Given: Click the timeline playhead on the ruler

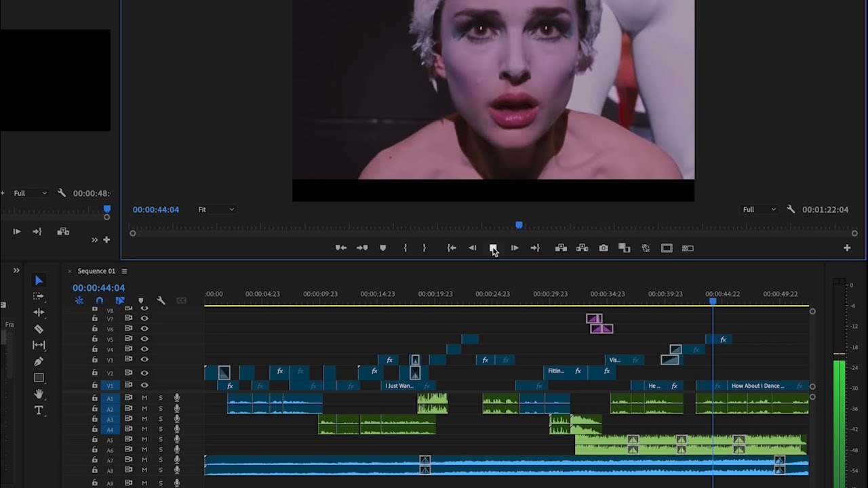Looking at the screenshot, I should point(713,301).
